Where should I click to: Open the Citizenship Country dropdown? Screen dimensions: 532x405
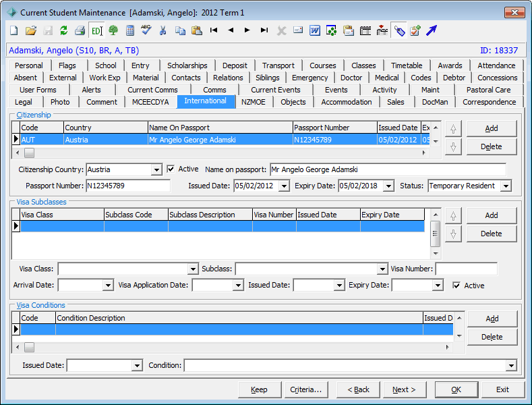click(x=156, y=169)
